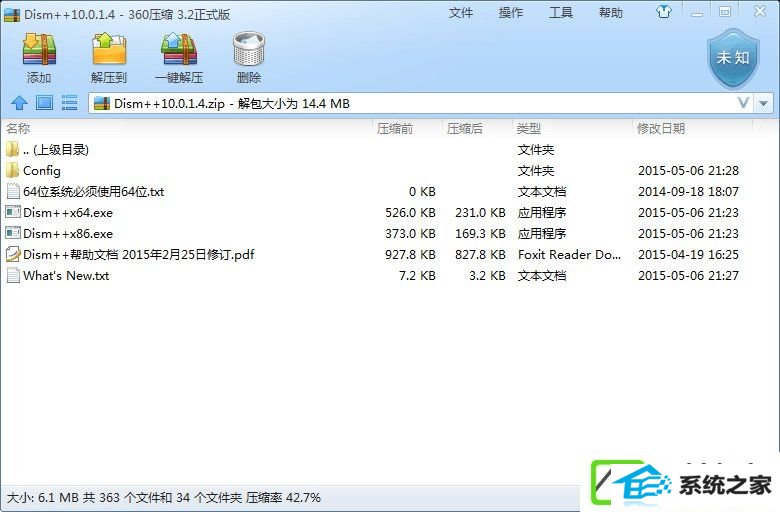
Task: Select Dism++帮助文档 2015年2月25日修订.pdf
Action: point(139,254)
